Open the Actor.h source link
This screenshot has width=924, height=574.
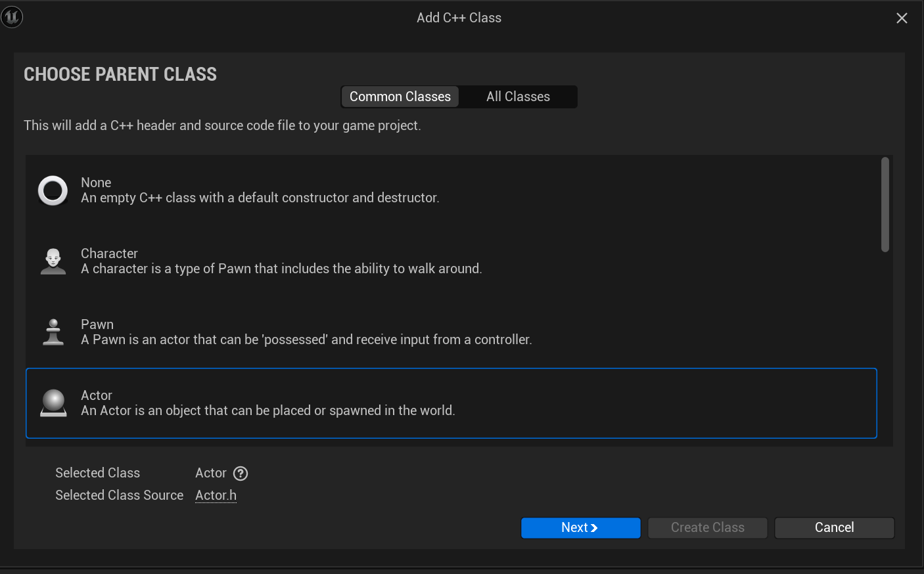[216, 495]
